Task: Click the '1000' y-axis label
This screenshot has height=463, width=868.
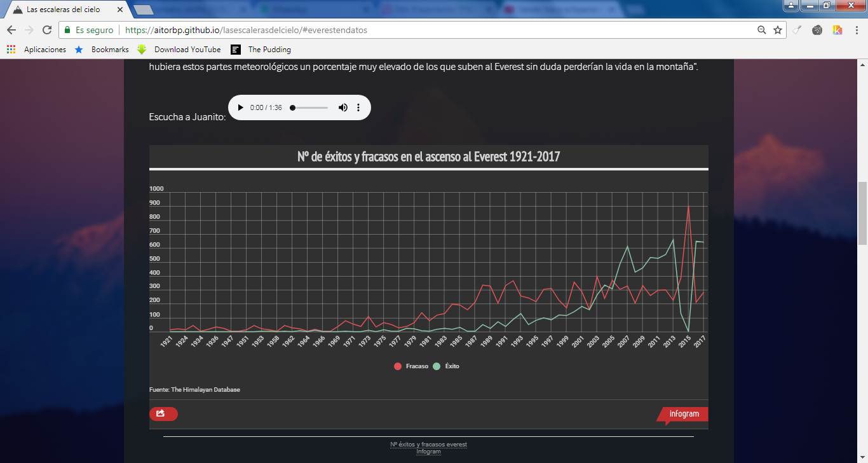Action: coord(156,189)
